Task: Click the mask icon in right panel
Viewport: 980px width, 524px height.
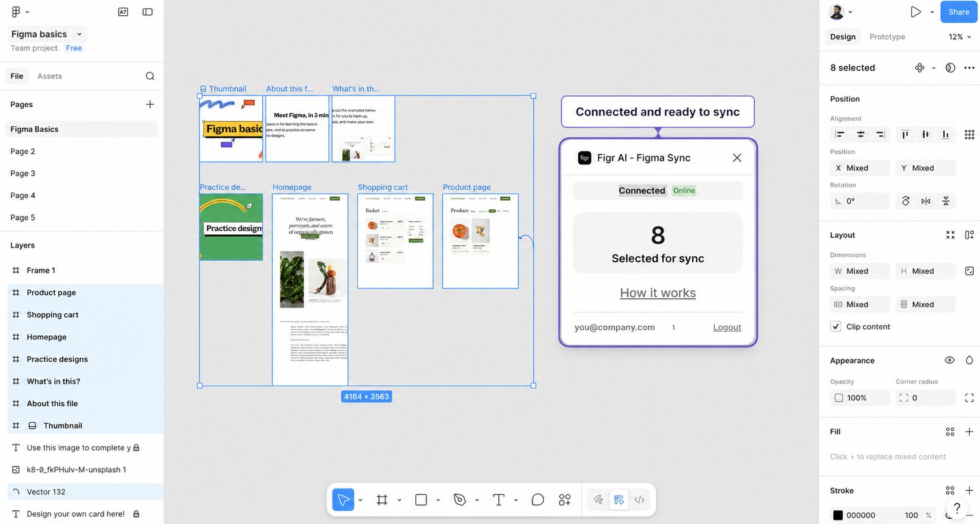Action: 950,67
